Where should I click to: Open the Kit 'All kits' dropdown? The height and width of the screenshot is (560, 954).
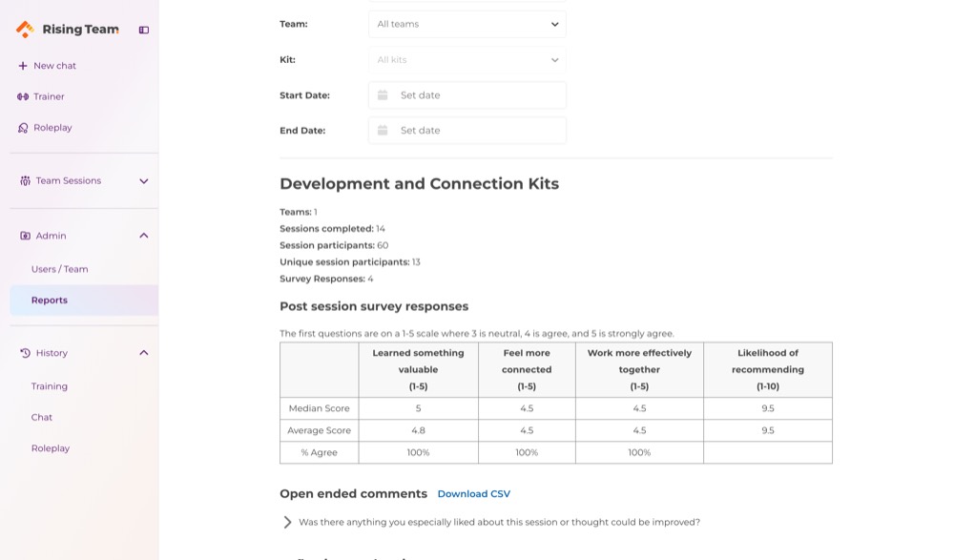pos(467,60)
